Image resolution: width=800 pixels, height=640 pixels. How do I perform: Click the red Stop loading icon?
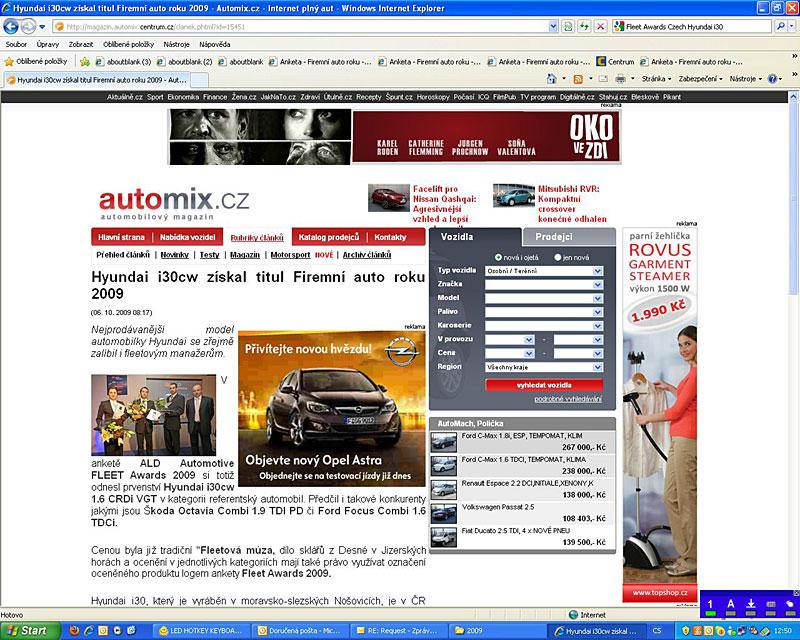[x=601, y=26]
